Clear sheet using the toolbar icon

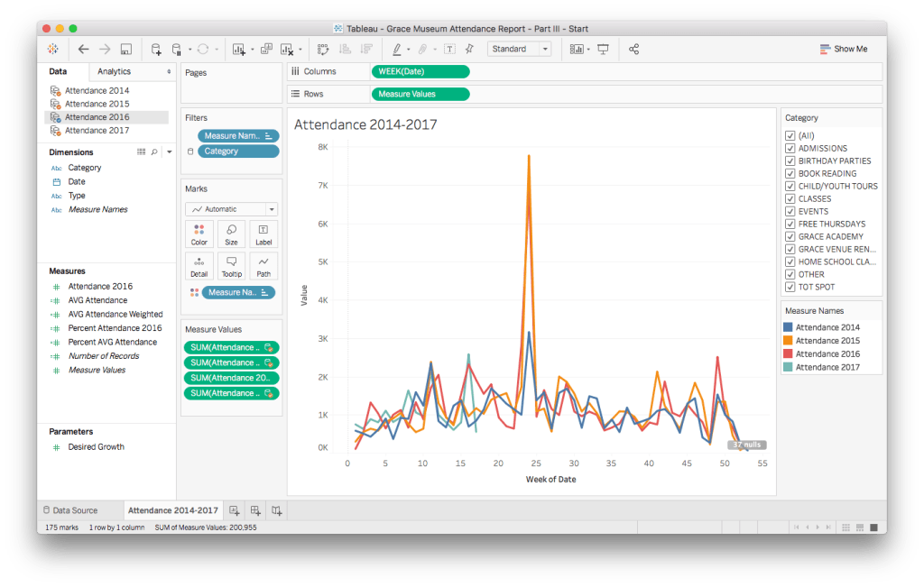(x=287, y=50)
